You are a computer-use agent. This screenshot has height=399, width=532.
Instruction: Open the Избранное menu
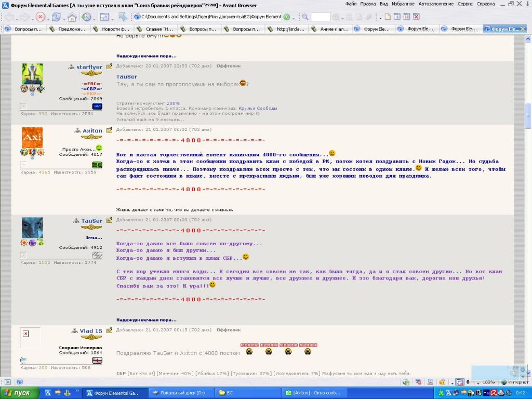(x=403, y=5)
